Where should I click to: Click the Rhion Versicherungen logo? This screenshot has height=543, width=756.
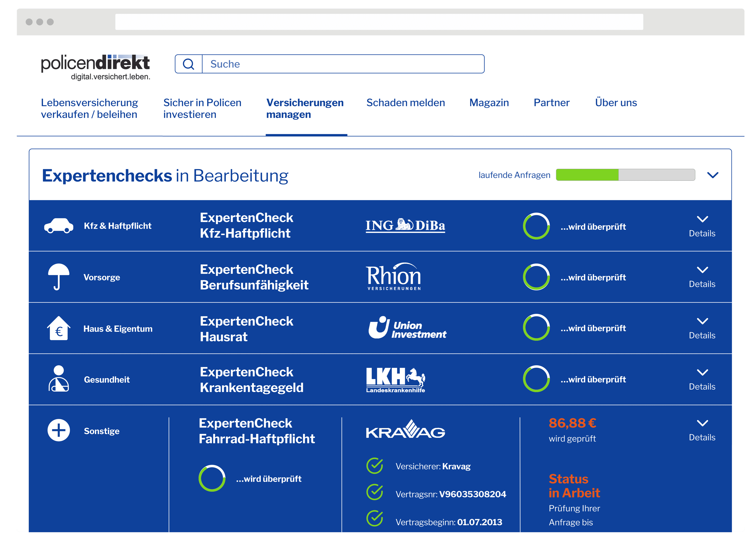coord(394,276)
